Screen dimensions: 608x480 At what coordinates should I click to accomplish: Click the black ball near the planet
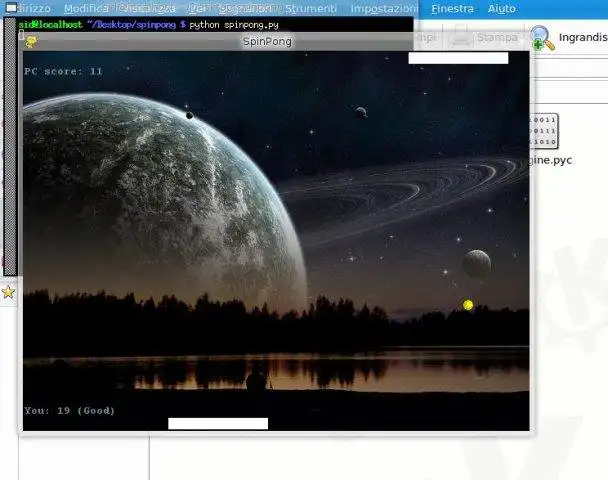(x=190, y=116)
